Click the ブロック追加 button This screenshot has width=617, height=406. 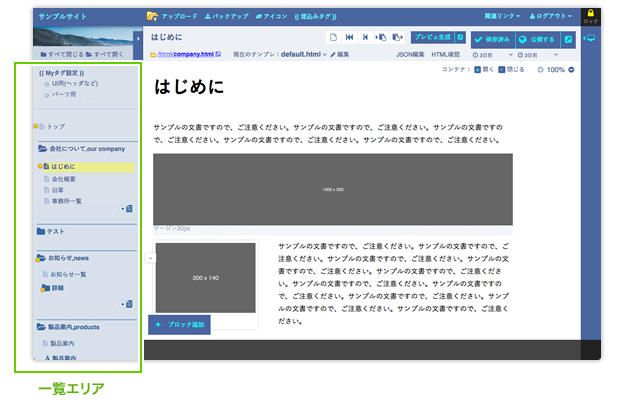click(179, 325)
